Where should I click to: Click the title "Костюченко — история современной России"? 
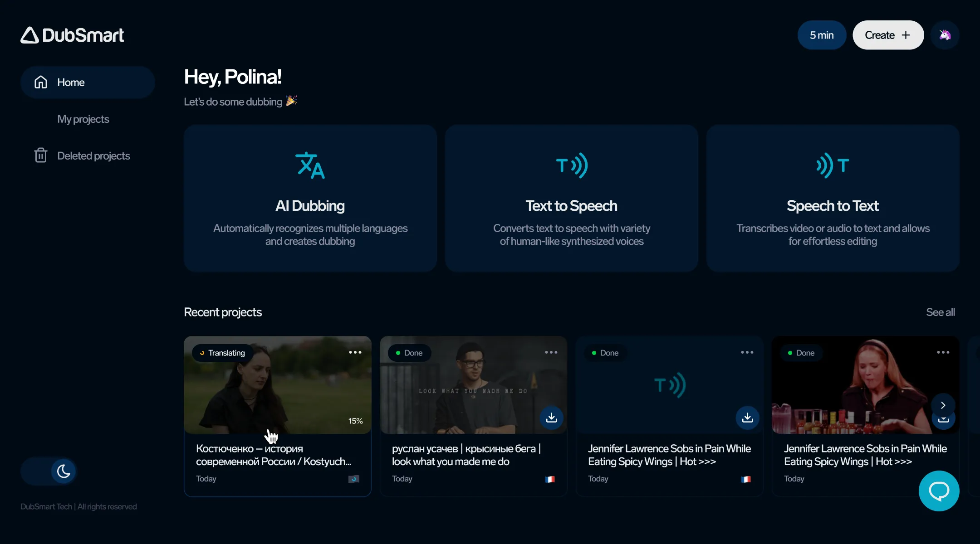[x=274, y=455]
